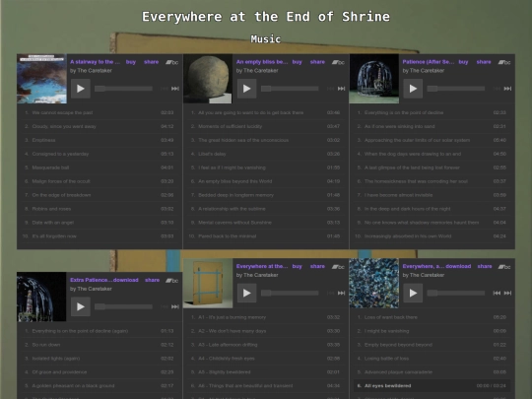Download the Extra Patience album
This screenshot has height=399, width=532.
126,280
